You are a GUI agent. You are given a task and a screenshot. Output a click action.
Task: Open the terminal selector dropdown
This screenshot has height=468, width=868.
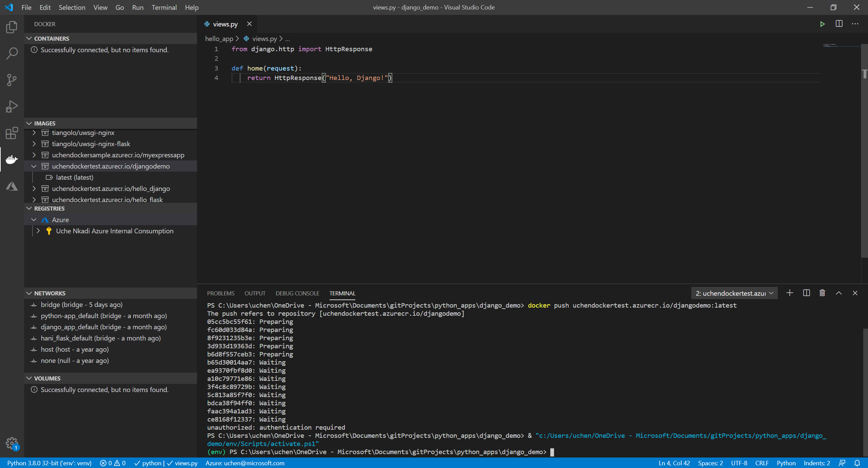click(734, 293)
